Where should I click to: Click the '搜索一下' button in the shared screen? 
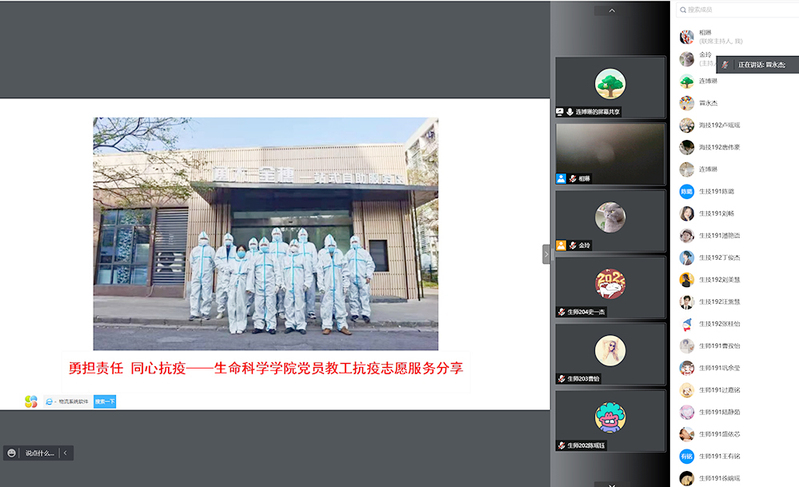click(104, 401)
